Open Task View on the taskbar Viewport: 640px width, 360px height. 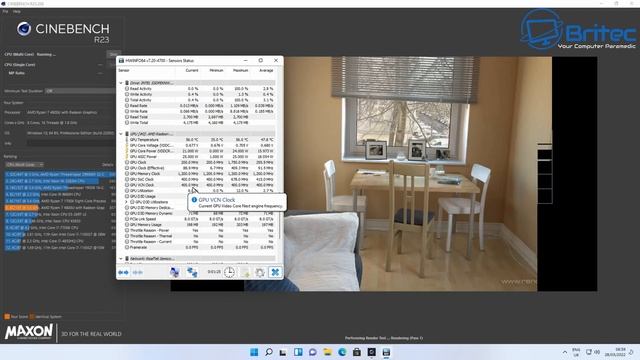pyautogui.click(x=283, y=352)
